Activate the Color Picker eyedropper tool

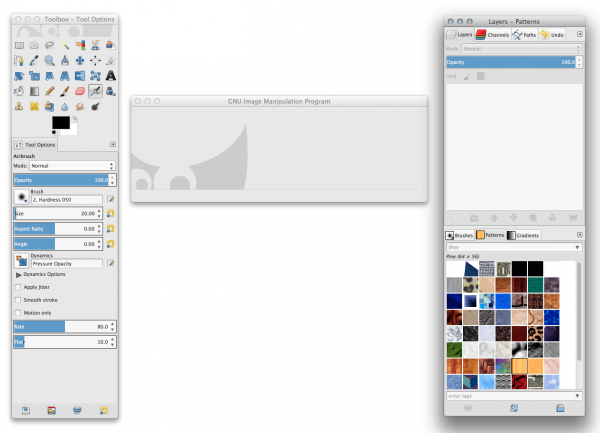pyautogui.click(x=34, y=60)
